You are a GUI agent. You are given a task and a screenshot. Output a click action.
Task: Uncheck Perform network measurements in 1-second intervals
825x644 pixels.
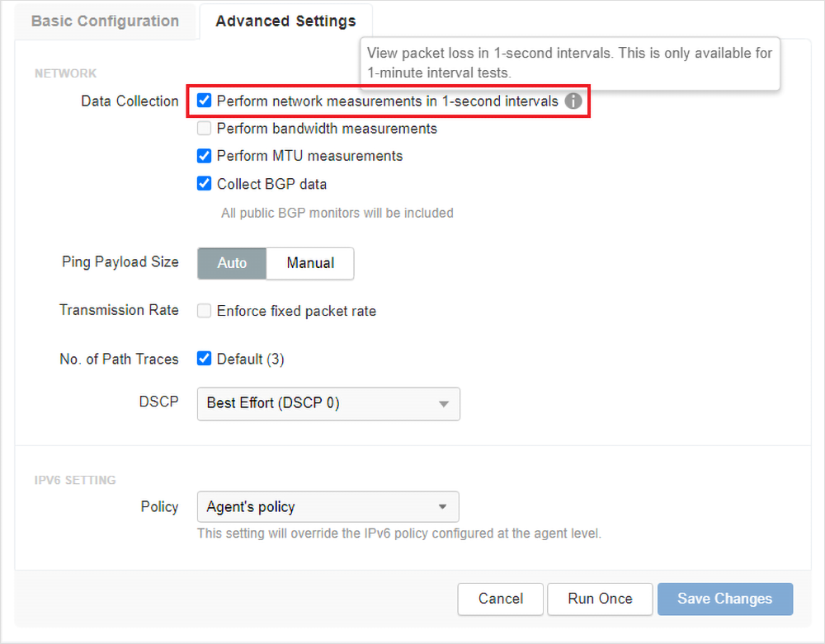(205, 101)
